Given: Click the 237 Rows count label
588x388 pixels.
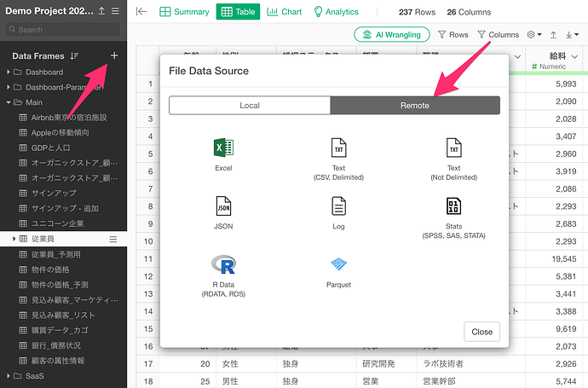Looking at the screenshot, I should pyautogui.click(x=417, y=12).
